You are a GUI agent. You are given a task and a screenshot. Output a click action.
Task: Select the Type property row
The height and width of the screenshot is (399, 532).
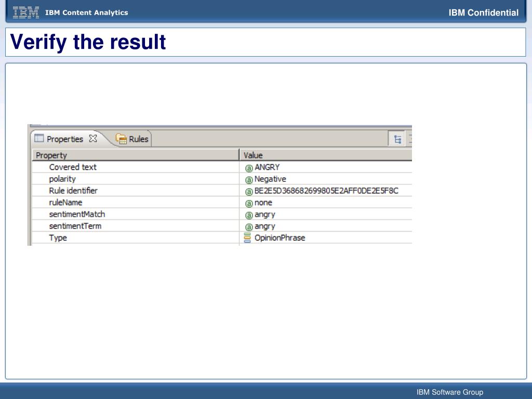[222, 238]
